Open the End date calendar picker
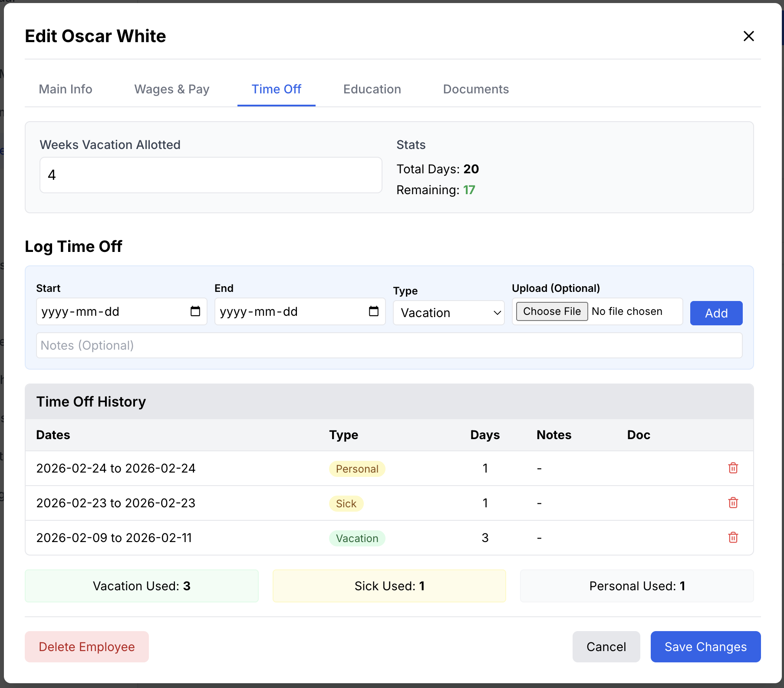The width and height of the screenshot is (784, 688). pyautogui.click(x=374, y=311)
